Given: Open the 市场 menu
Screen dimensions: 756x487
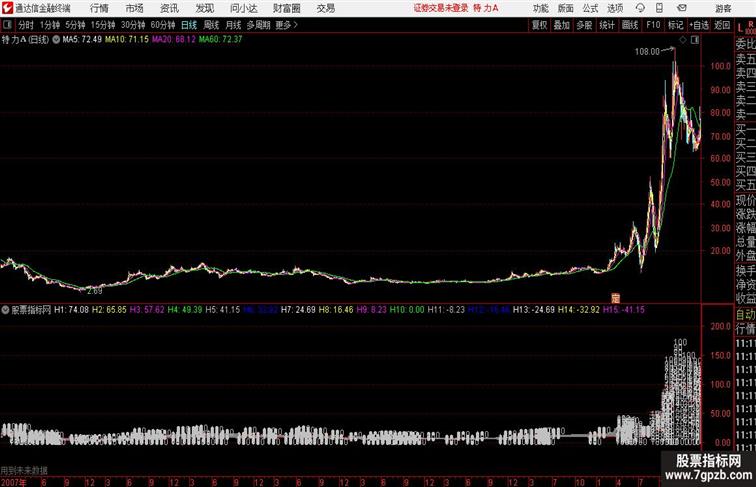Looking at the screenshot, I should click(x=135, y=8).
